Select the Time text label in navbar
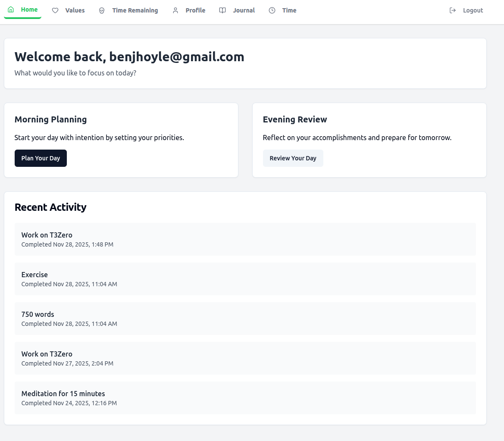 tap(289, 10)
